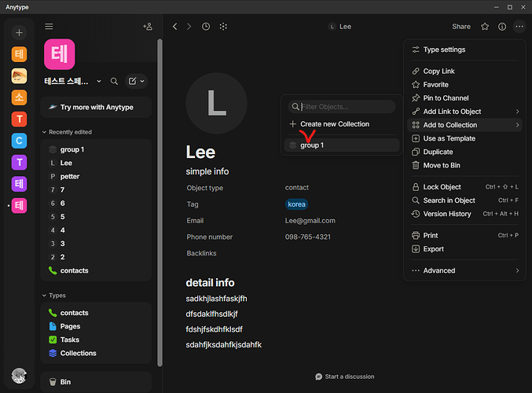Expand Add Link to Object submenu
The width and height of the screenshot is (532, 393).
click(465, 112)
